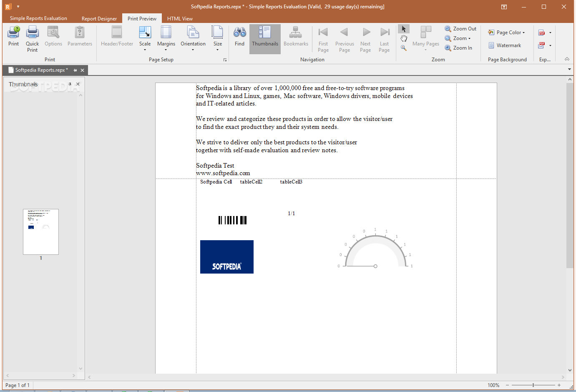
Task: Click the Watermark button
Action: point(505,45)
